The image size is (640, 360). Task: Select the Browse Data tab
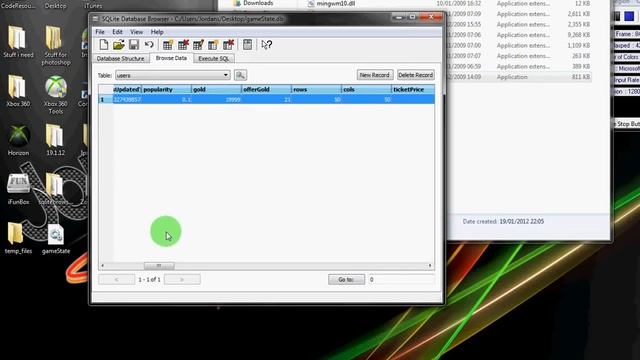[171, 58]
